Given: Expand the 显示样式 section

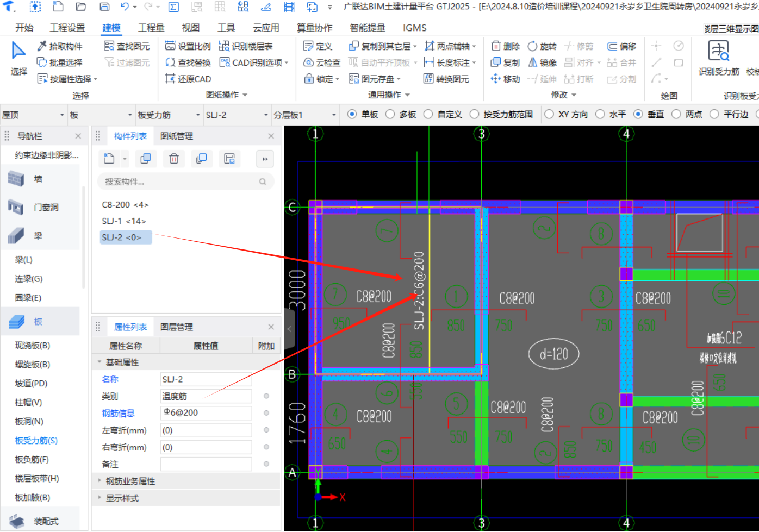Looking at the screenshot, I should point(99,498).
